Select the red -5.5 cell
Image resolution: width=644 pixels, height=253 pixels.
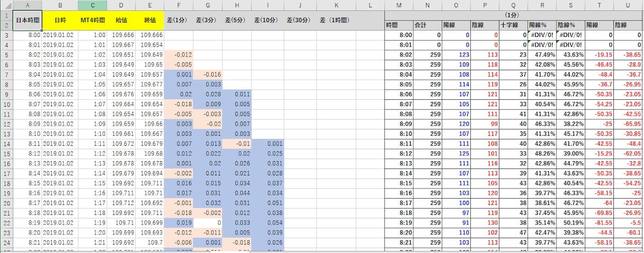coord(627,223)
